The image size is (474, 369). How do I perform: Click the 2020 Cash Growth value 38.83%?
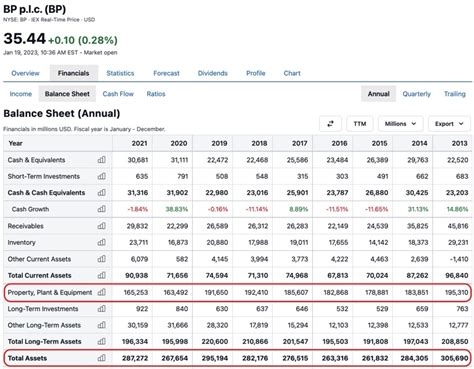point(177,209)
